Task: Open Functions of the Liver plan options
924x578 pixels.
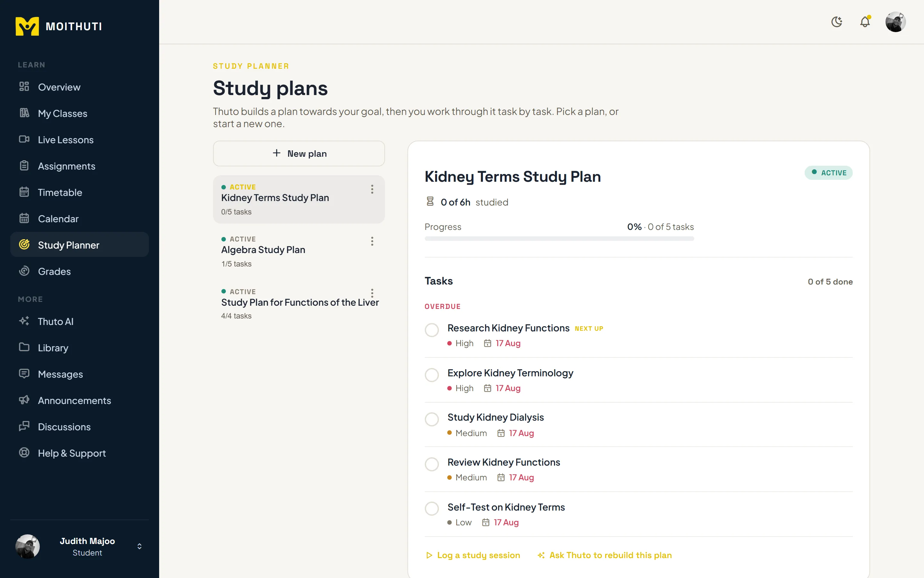Action: click(372, 293)
